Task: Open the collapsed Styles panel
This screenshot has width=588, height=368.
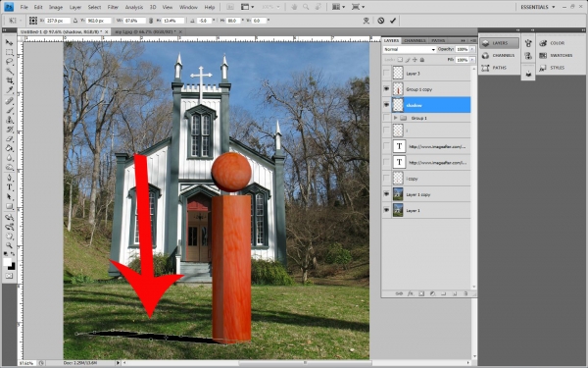Action: [x=552, y=68]
